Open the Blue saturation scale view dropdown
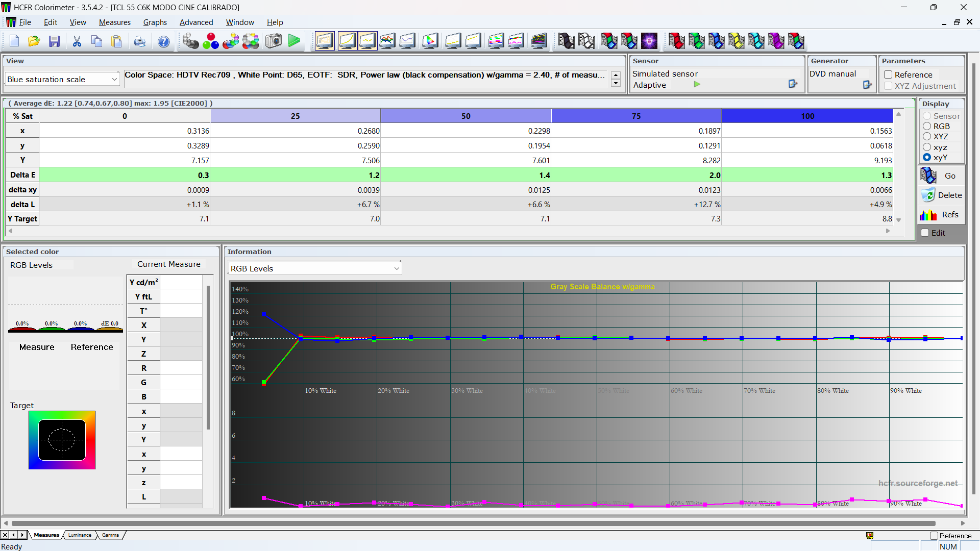 pyautogui.click(x=62, y=79)
